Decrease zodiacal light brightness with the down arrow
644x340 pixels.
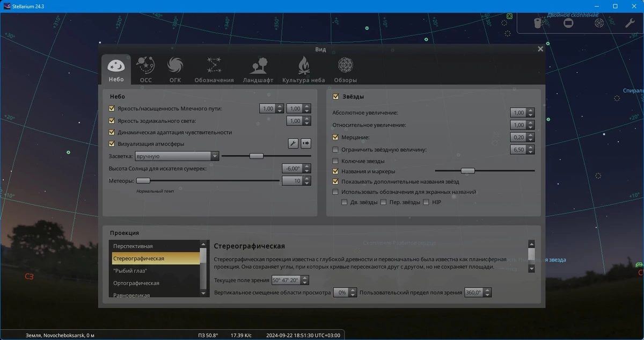point(307,124)
